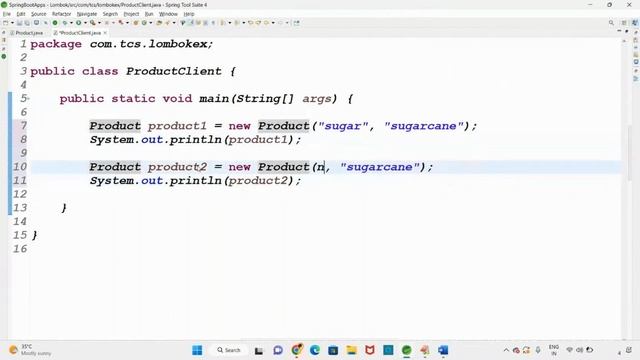Click the green Boot Dashboard toolbar icon
This screenshot has height=360, width=640.
[x=55, y=22]
